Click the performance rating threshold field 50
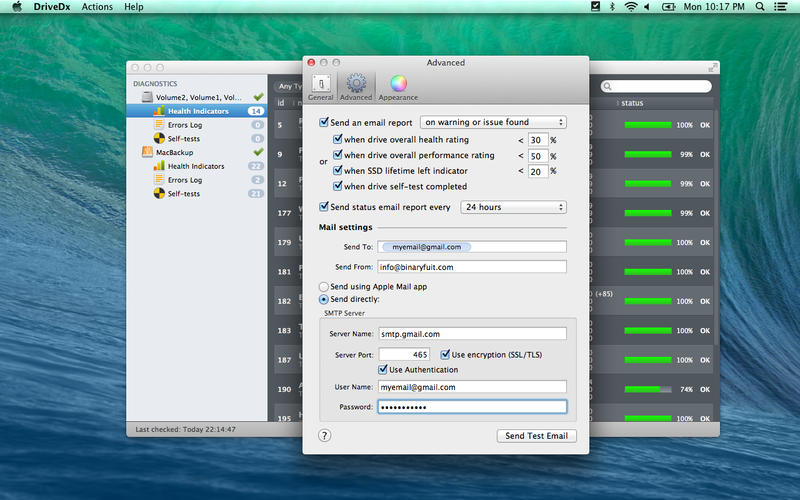The height and width of the screenshot is (500, 800). click(x=538, y=156)
